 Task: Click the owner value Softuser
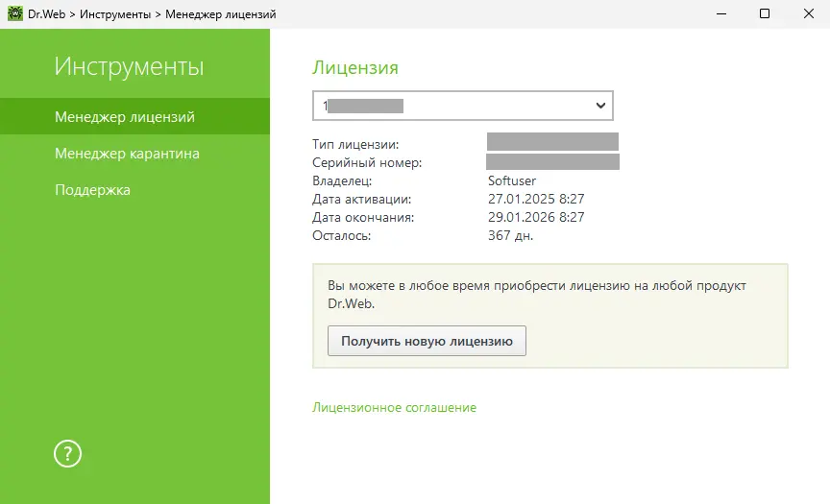[x=512, y=180]
